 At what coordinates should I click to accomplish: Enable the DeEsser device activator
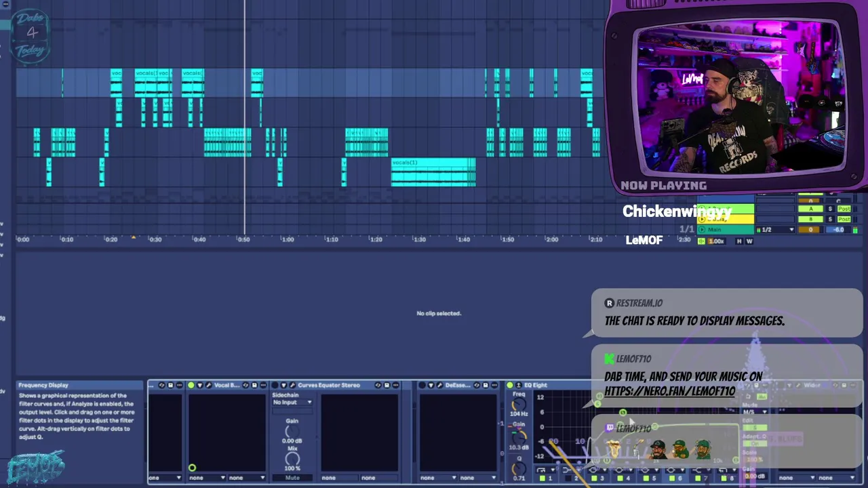click(x=422, y=385)
